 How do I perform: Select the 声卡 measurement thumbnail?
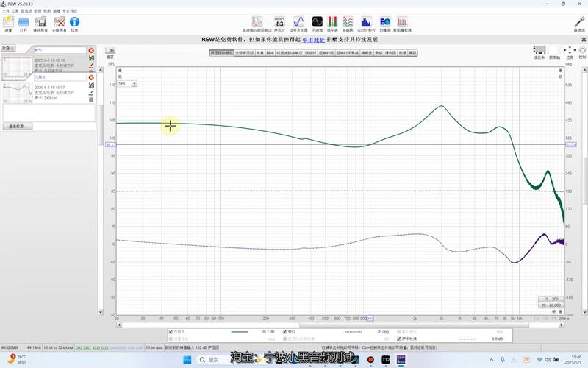pyautogui.click(x=18, y=68)
